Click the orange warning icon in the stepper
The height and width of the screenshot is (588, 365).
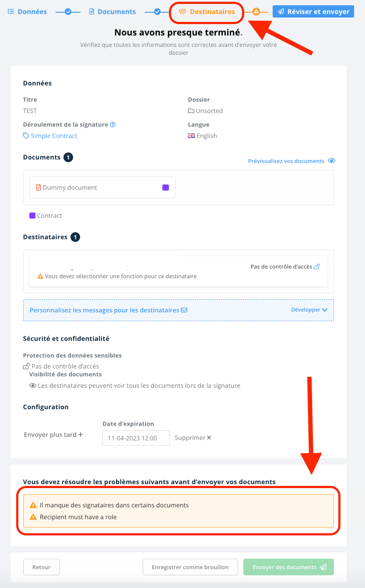tap(256, 12)
